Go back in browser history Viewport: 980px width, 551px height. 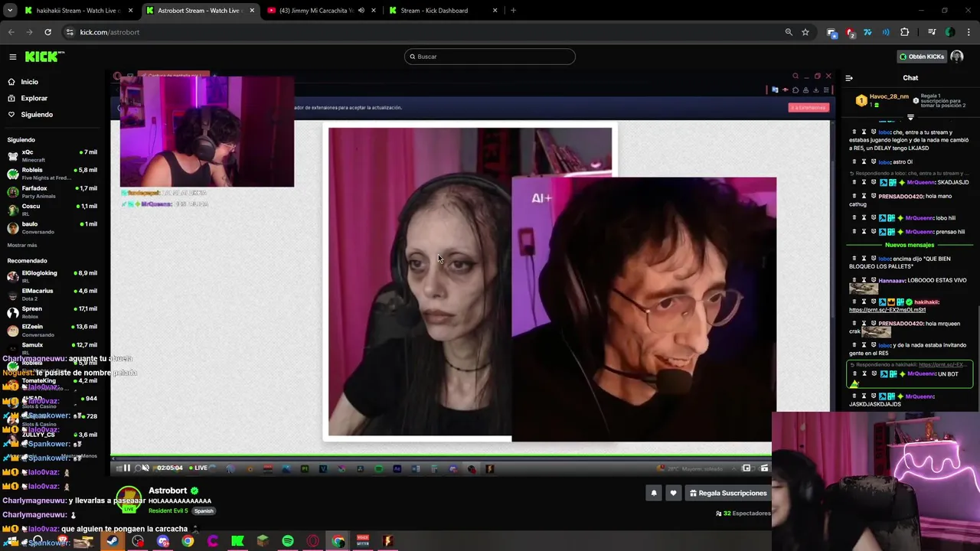coord(11,32)
